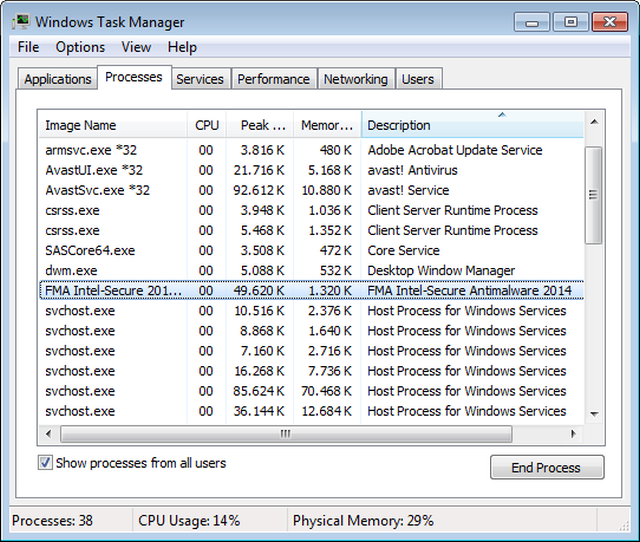Switch to the Applications tab
The image size is (640, 542).
[x=58, y=79]
